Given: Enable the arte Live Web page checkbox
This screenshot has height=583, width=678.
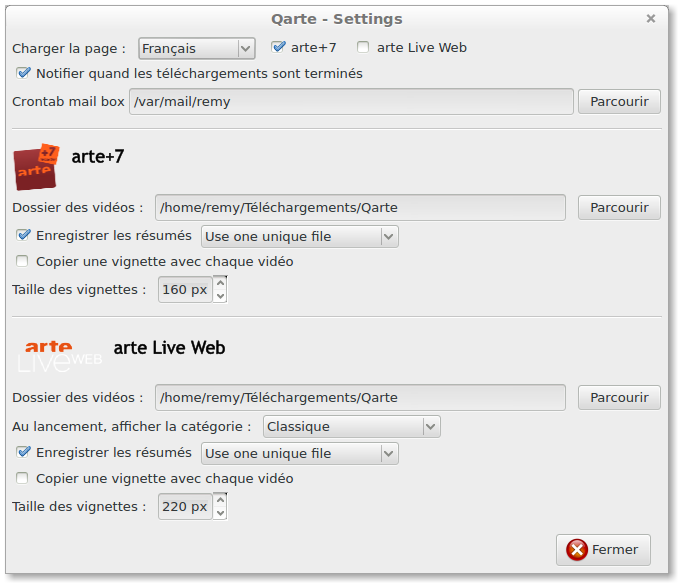Looking at the screenshot, I should [363, 47].
